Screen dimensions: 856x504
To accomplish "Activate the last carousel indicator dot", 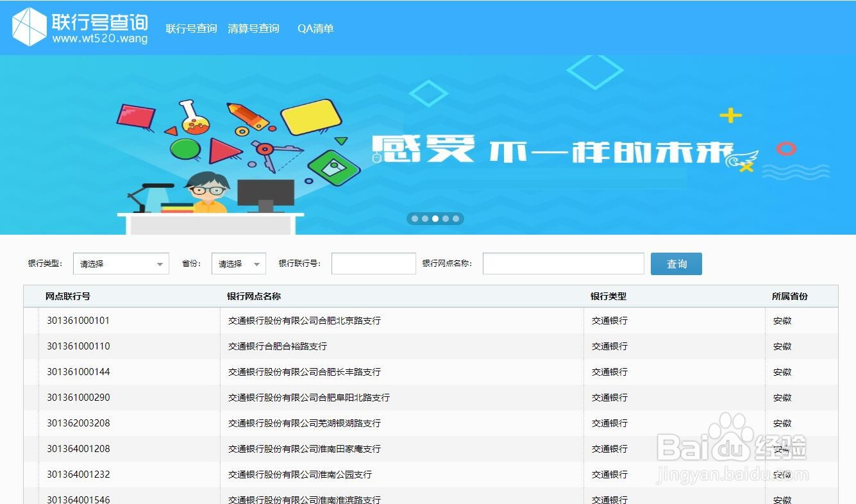I will (x=455, y=218).
